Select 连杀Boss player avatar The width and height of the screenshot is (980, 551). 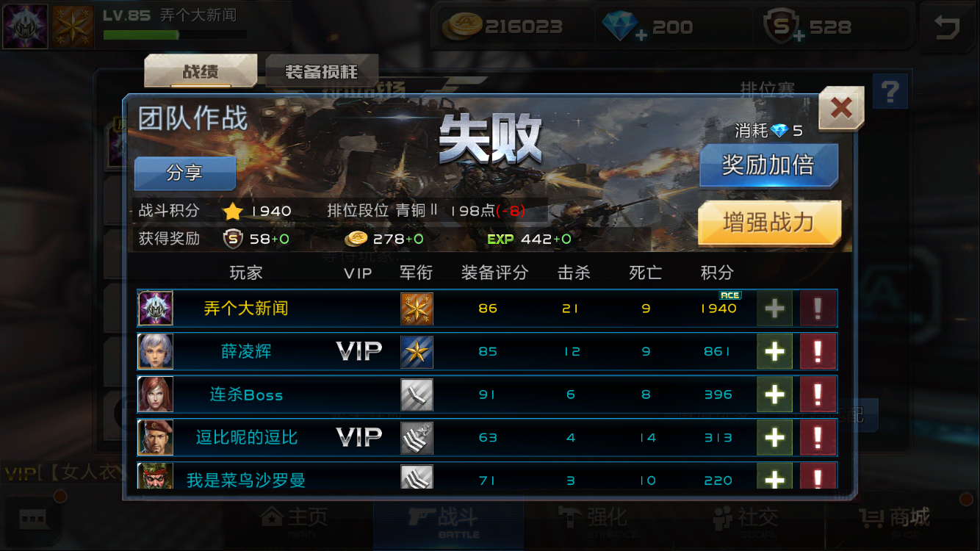(156, 395)
